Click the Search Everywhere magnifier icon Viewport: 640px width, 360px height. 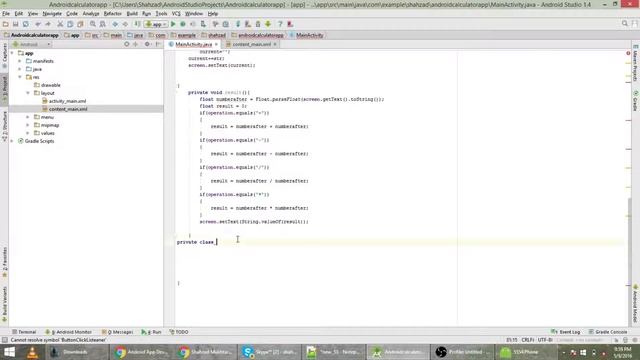(625, 24)
